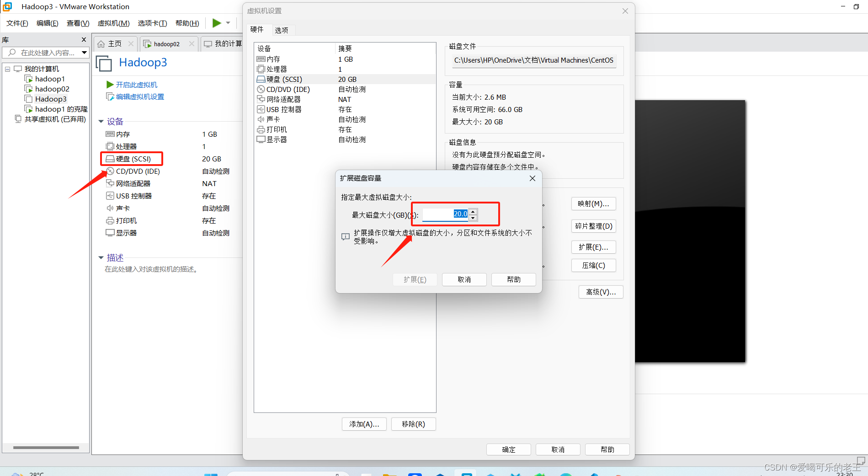Click Add hardware button
This screenshot has width=868, height=476.
[x=364, y=424]
